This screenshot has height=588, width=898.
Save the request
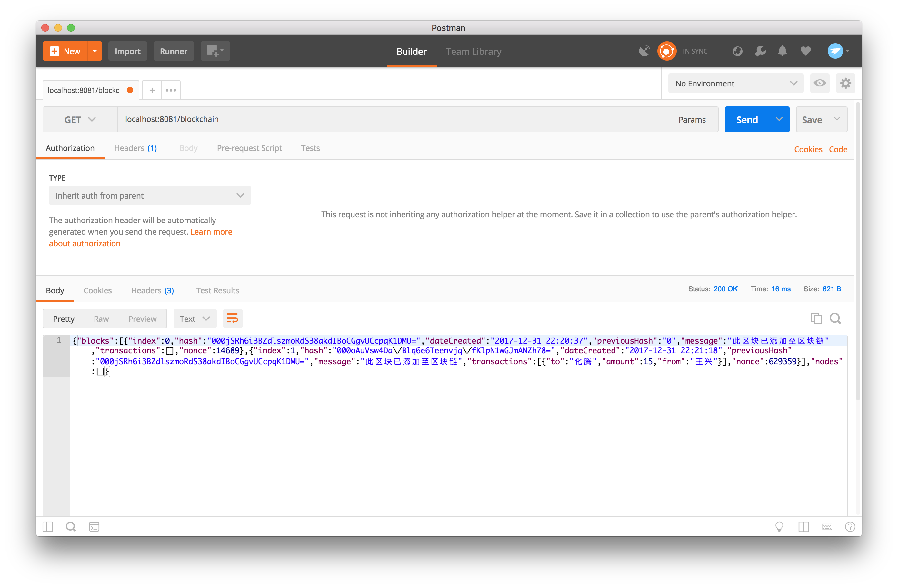coord(812,119)
